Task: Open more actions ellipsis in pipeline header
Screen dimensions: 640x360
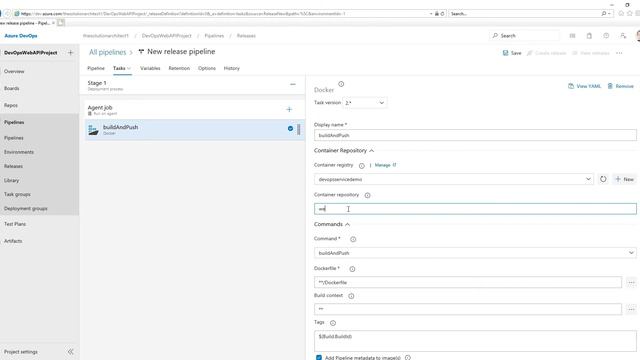Action: 619,53
